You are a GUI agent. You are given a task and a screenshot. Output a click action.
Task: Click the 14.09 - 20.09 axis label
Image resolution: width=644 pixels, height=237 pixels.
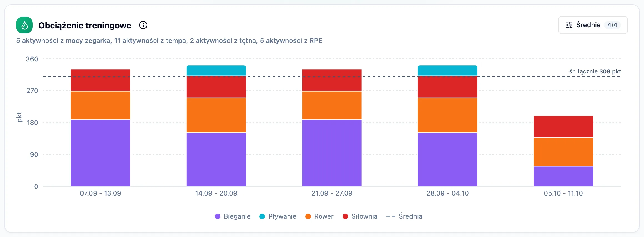point(216,193)
